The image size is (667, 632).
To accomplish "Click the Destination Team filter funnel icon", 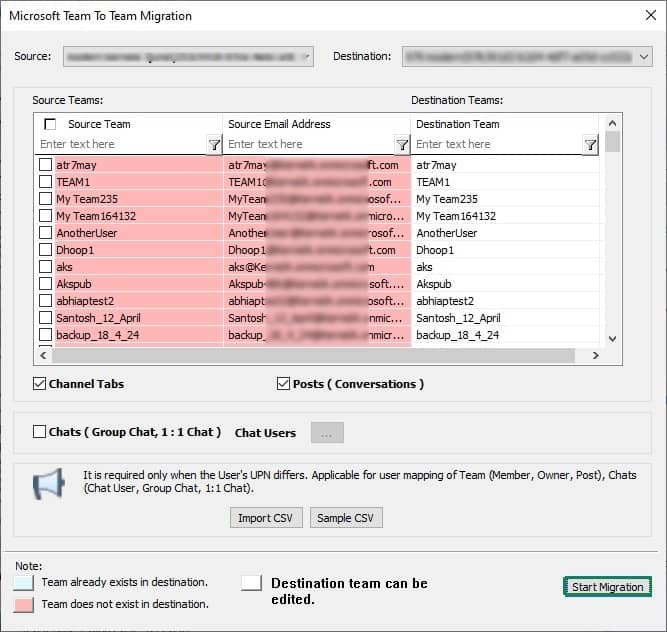I will point(590,145).
